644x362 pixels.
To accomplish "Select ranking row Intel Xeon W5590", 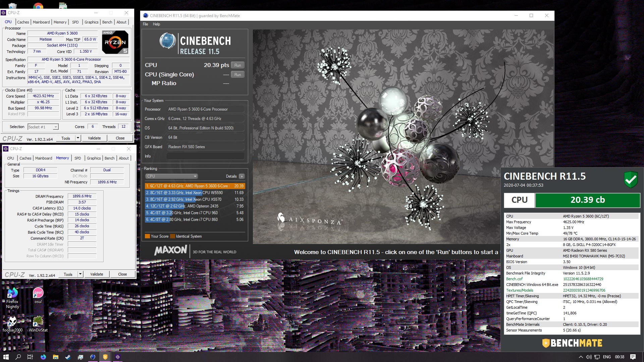I will [x=195, y=193].
